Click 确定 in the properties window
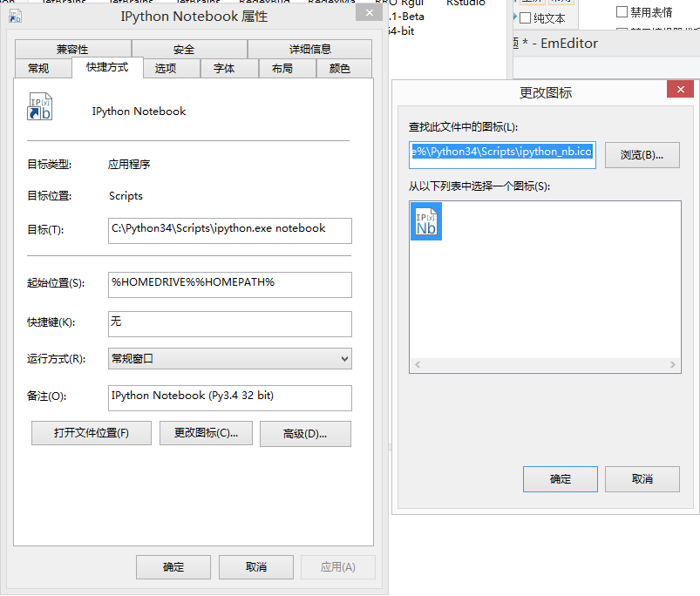This screenshot has height=596, width=700. 173,567
